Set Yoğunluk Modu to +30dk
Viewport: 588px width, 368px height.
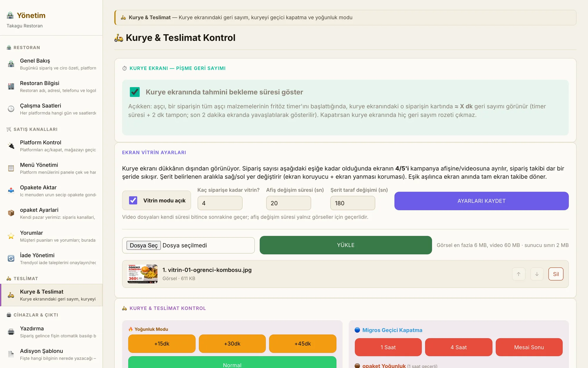(x=232, y=344)
